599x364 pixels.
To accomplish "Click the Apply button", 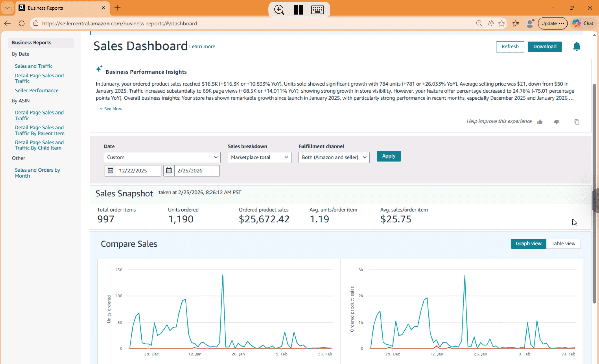I will coord(389,156).
